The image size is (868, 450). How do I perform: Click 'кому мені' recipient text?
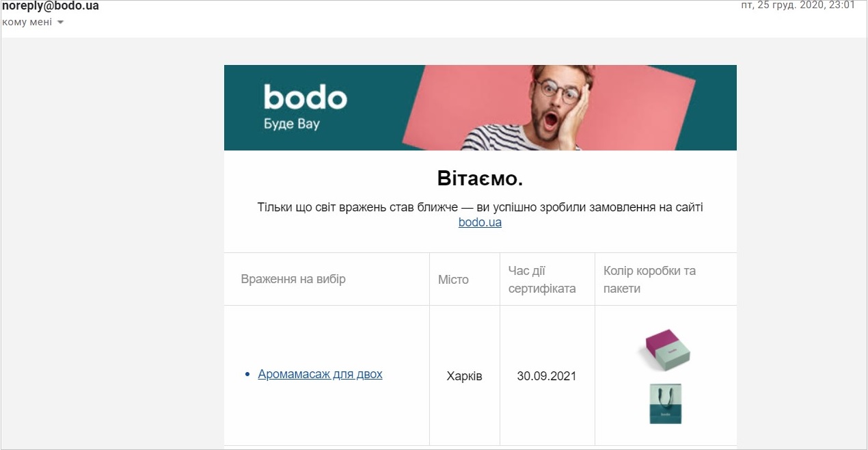(x=27, y=22)
